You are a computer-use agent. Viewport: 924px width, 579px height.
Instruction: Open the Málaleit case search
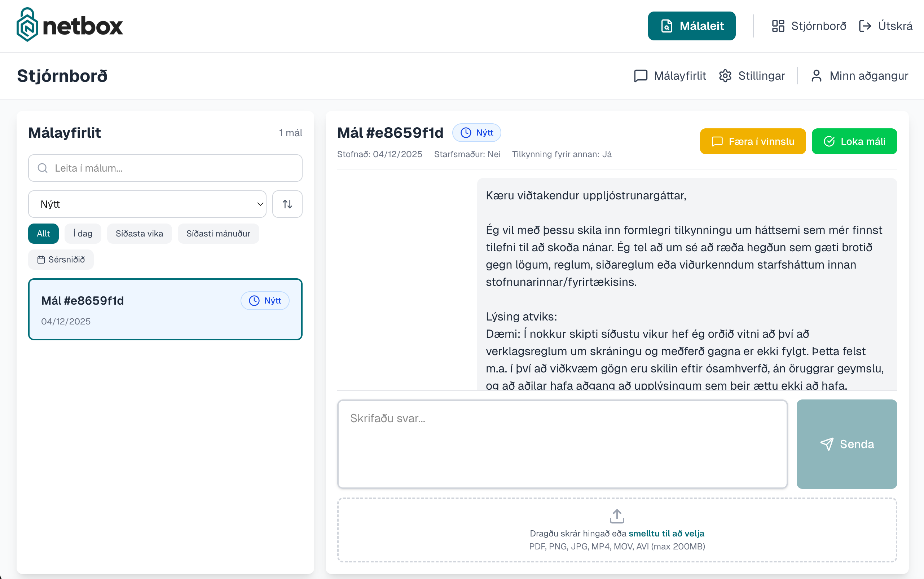click(691, 26)
